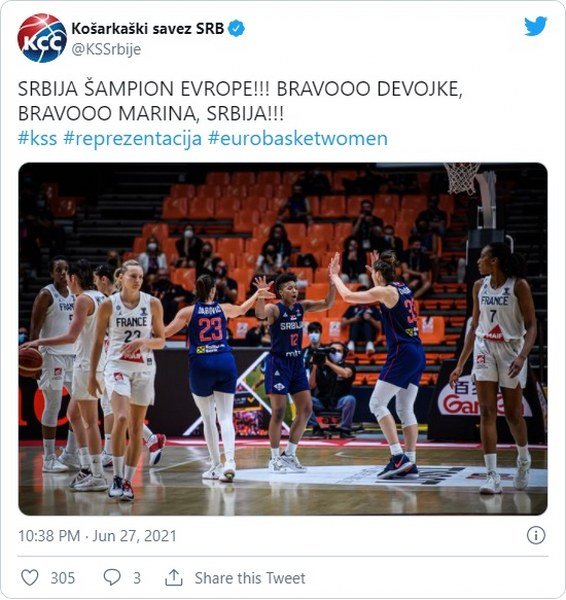566x600 pixels.
Task: Like the tweet with heart icon
Action: click(29, 577)
